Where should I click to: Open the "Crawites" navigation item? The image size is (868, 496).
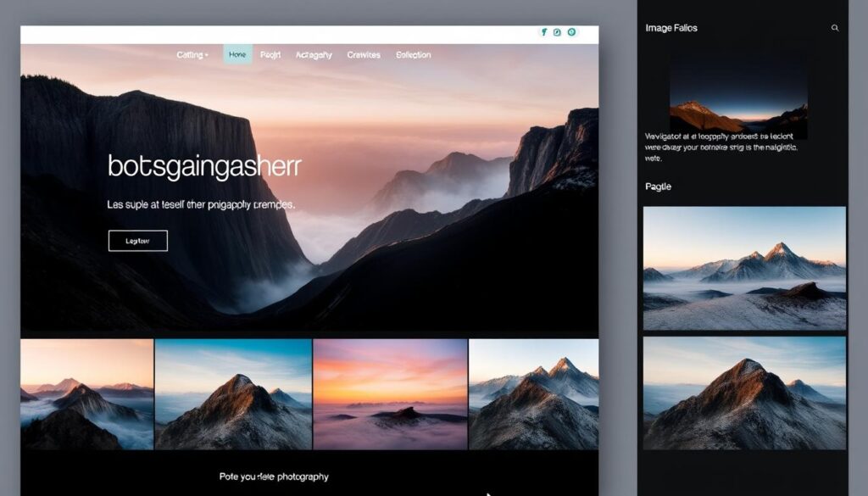pyautogui.click(x=364, y=55)
